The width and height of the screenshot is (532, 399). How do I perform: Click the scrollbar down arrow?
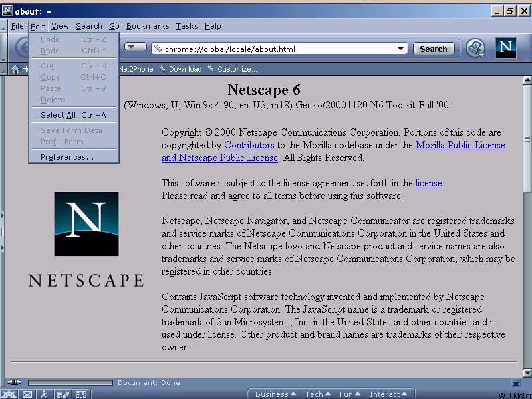[x=527, y=373]
